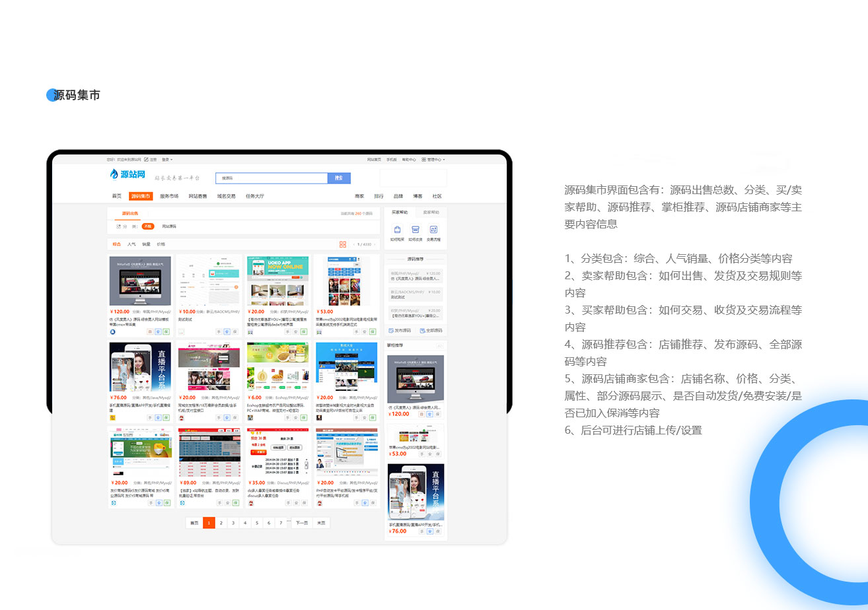Open first 源码推荐 item priced ¥120.00
The width and height of the screenshot is (868, 610).
[416, 275]
